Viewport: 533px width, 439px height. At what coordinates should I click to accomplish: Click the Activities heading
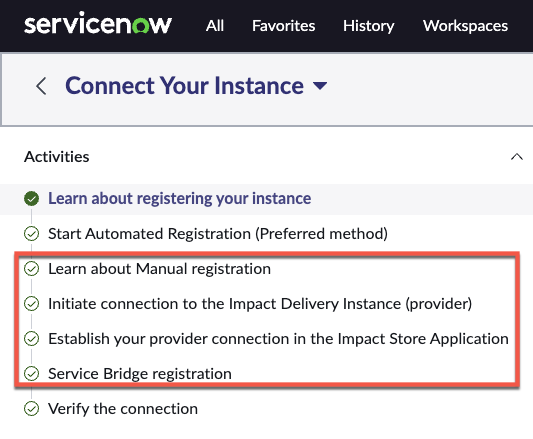(57, 157)
